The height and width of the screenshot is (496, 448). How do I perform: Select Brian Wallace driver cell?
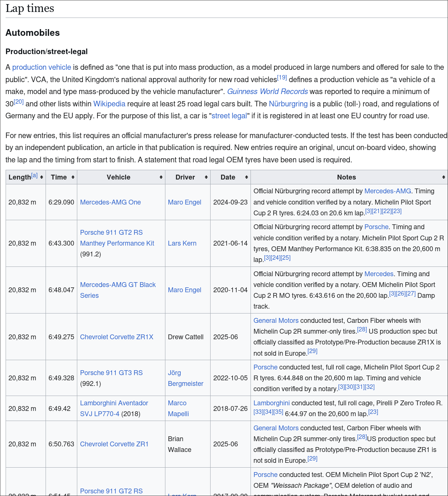coord(188,444)
